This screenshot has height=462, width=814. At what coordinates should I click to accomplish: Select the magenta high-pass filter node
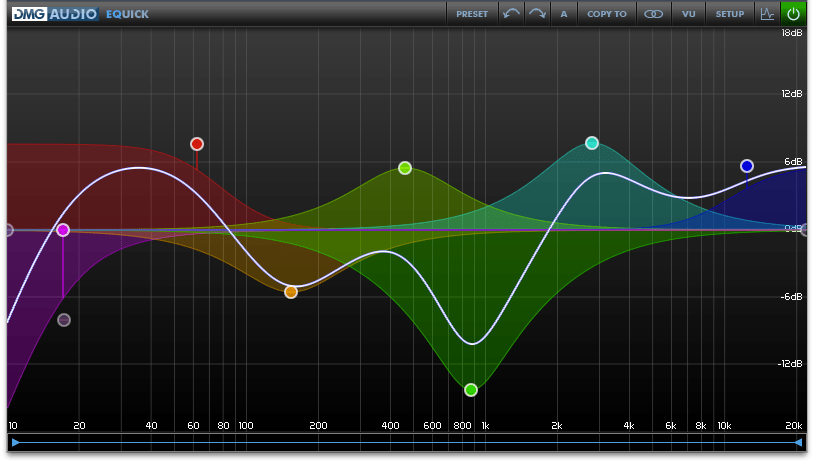[63, 230]
